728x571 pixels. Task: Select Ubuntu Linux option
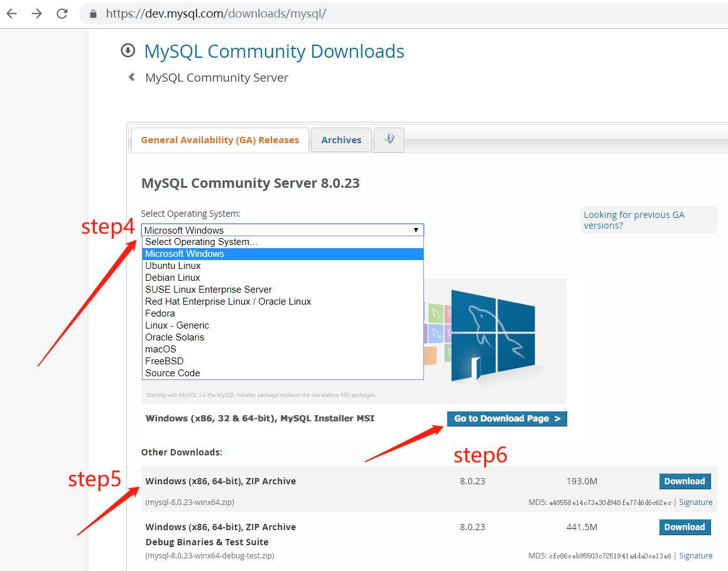283,266
